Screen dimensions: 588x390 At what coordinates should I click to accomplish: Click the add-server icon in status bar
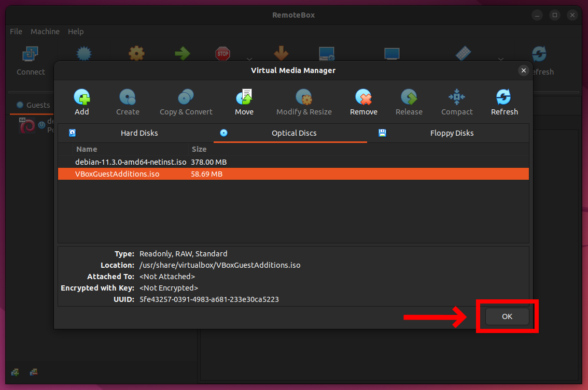coord(15,372)
